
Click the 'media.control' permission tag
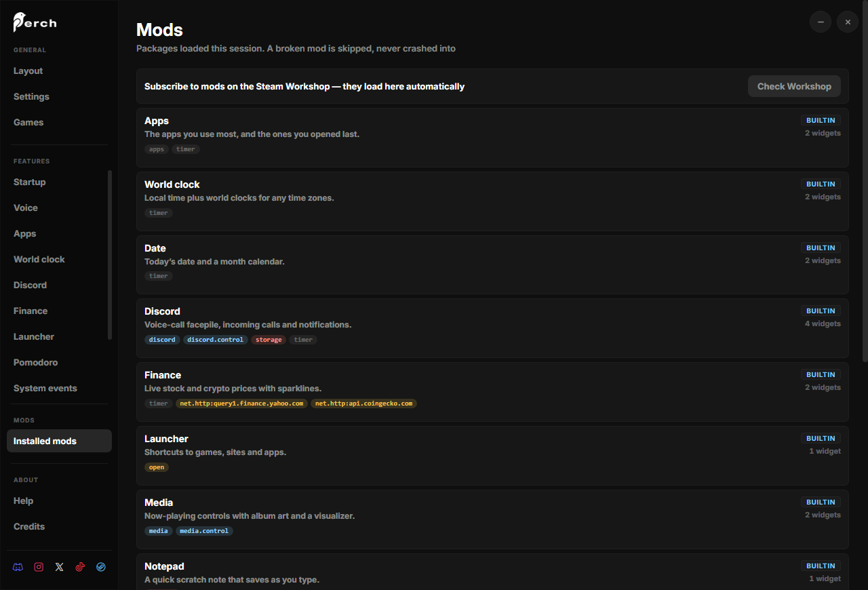(x=205, y=531)
